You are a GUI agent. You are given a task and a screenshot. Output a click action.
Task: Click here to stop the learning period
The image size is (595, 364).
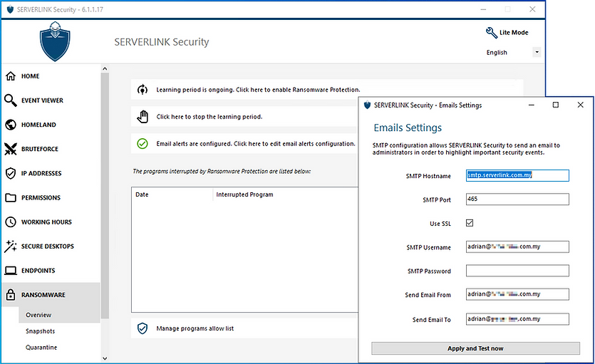[x=209, y=117]
